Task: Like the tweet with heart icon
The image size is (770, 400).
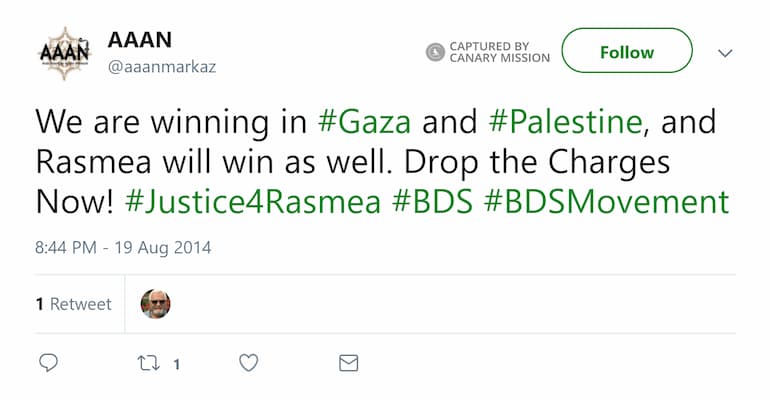Action: [249, 363]
